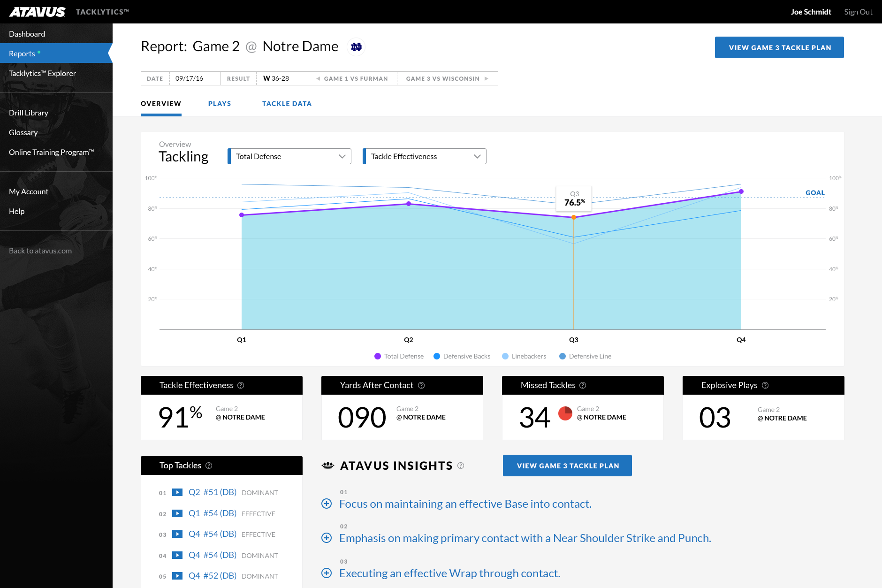Click View Game 3 Tackle Plan at top
The width and height of the screenshot is (882, 588).
(779, 47)
